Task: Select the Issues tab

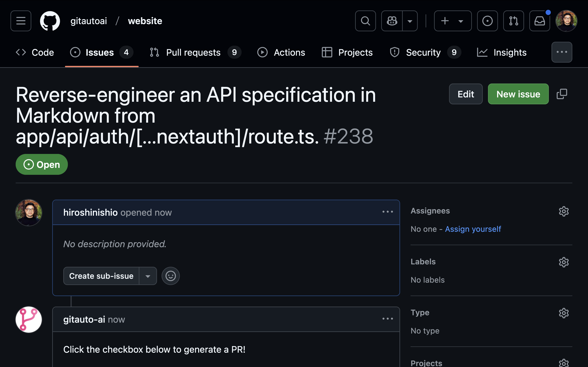Action: pyautogui.click(x=100, y=52)
